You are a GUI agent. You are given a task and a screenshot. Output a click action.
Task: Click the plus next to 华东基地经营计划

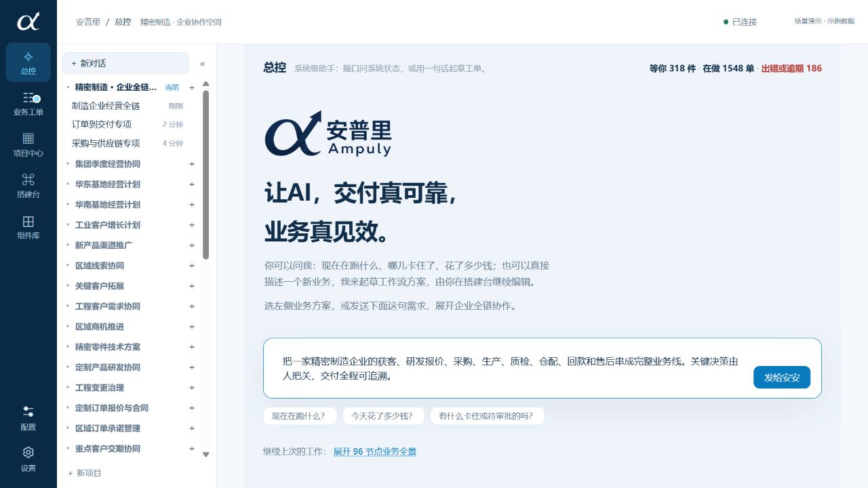click(x=192, y=184)
